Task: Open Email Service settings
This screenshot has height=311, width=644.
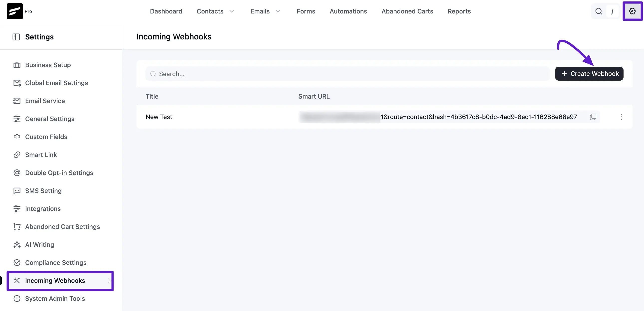Action: [x=45, y=101]
